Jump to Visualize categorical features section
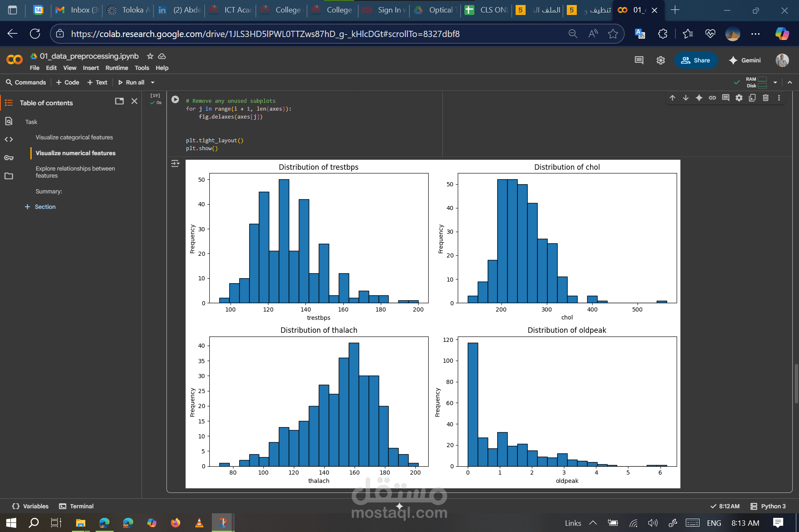The height and width of the screenshot is (532, 799). pos(74,137)
